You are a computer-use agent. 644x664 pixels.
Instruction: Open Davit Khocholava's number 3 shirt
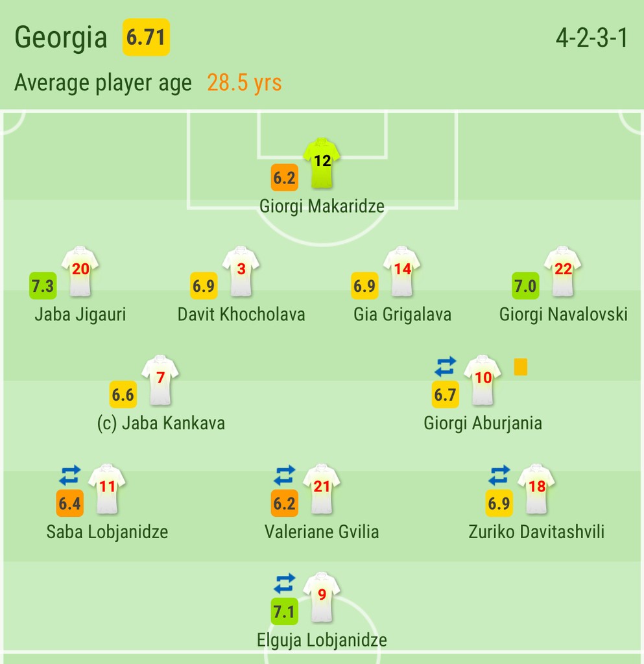coord(241,272)
